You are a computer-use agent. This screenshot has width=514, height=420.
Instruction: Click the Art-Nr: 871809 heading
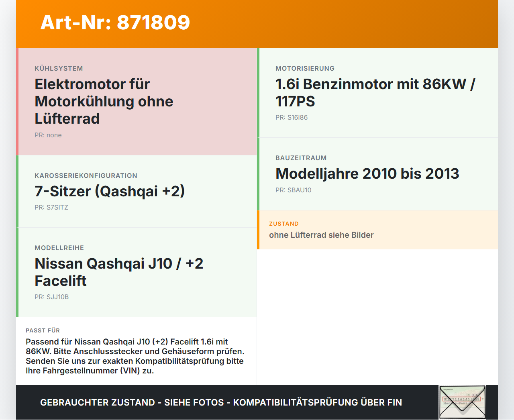pyautogui.click(x=115, y=22)
